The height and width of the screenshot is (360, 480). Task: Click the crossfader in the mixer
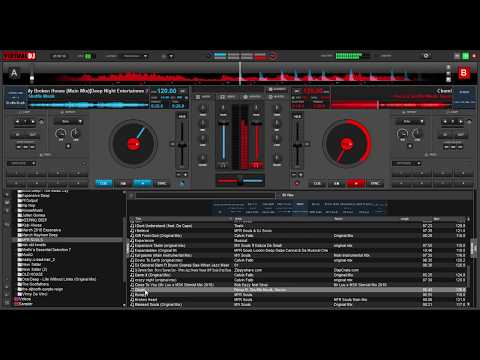240,181
